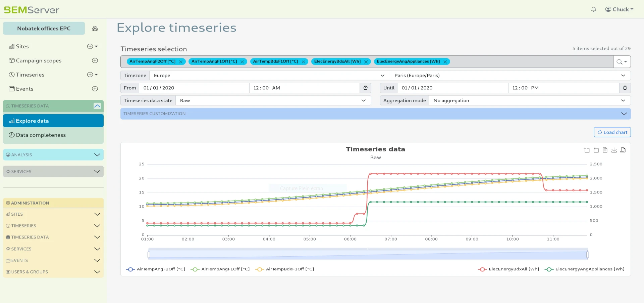The height and width of the screenshot is (303, 644).
Task: Reset the Until date-time clock icon
Action: tap(625, 88)
